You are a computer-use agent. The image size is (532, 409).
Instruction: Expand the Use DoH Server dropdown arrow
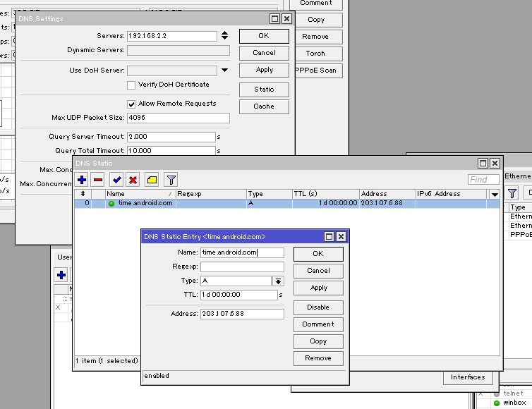tap(224, 71)
